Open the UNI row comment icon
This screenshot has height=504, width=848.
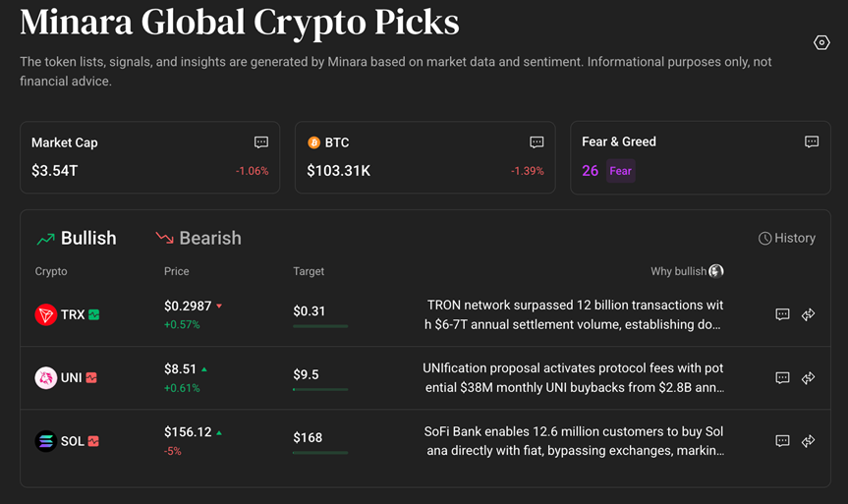click(x=782, y=378)
